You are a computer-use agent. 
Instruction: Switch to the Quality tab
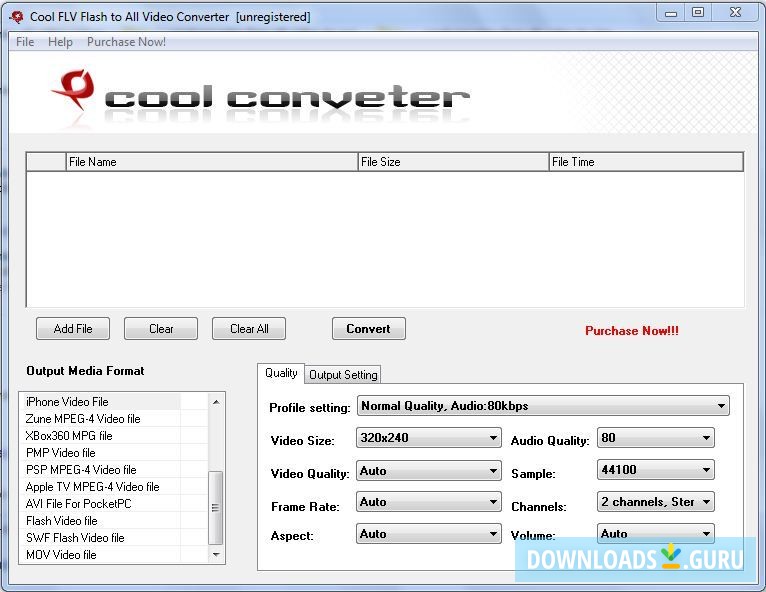[x=281, y=373]
